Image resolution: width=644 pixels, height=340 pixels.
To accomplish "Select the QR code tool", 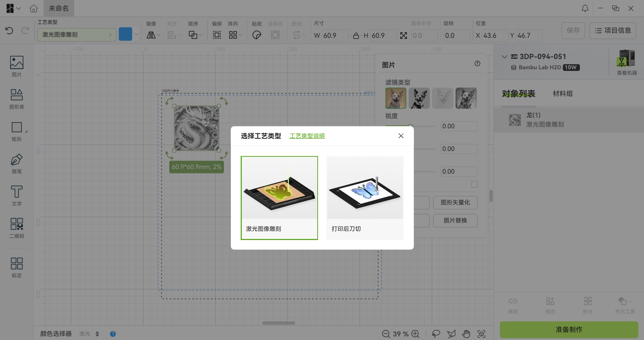I will pyautogui.click(x=16, y=228).
